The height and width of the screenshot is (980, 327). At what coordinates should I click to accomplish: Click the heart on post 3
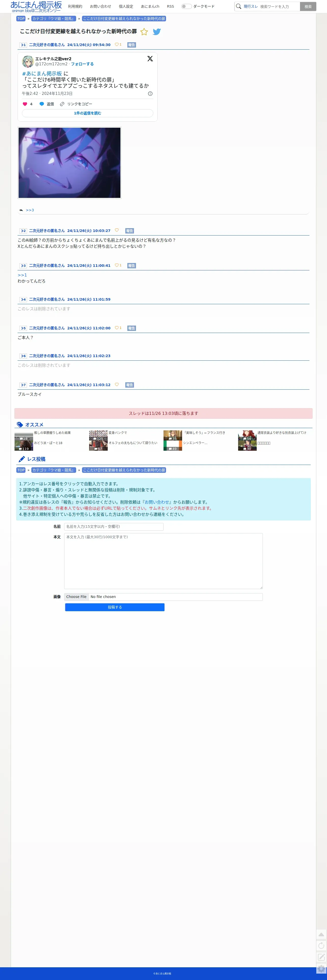117,265
